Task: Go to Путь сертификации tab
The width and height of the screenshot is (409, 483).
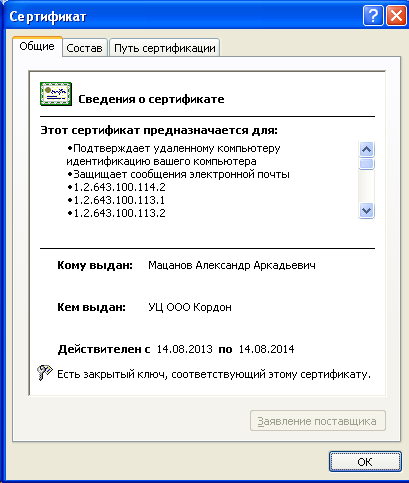Action: [x=165, y=48]
